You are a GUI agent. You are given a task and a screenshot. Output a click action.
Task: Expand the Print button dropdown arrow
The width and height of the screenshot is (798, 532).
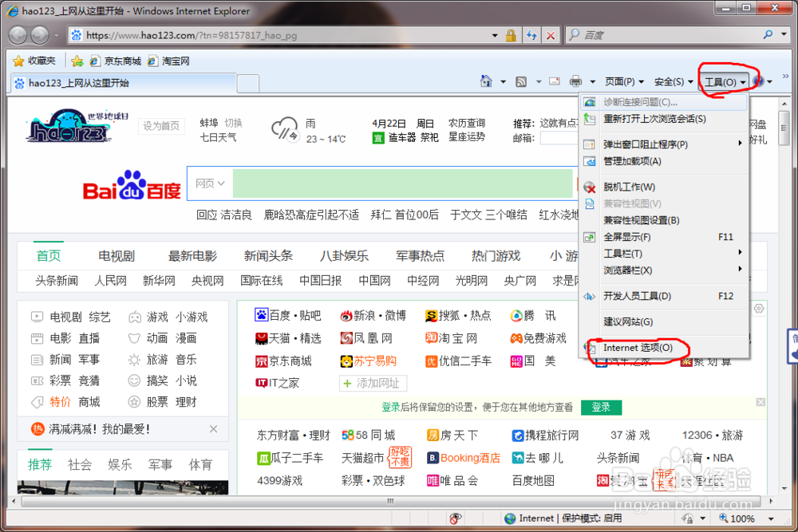(x=592, y=81)
